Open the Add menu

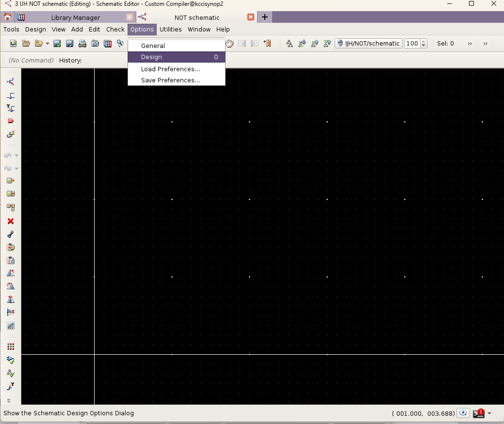tap(77, 29)
